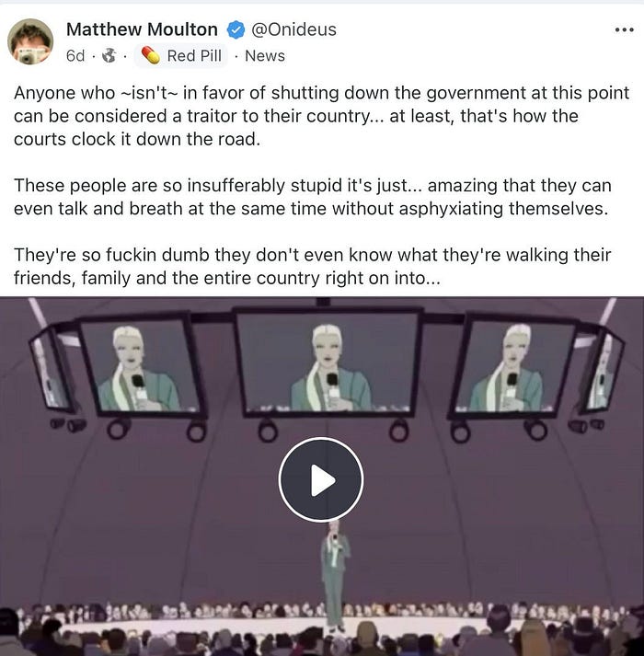Select the News category link
This screenshot has height=656, width=644.
pyautogui.click(x=265, y=55)
